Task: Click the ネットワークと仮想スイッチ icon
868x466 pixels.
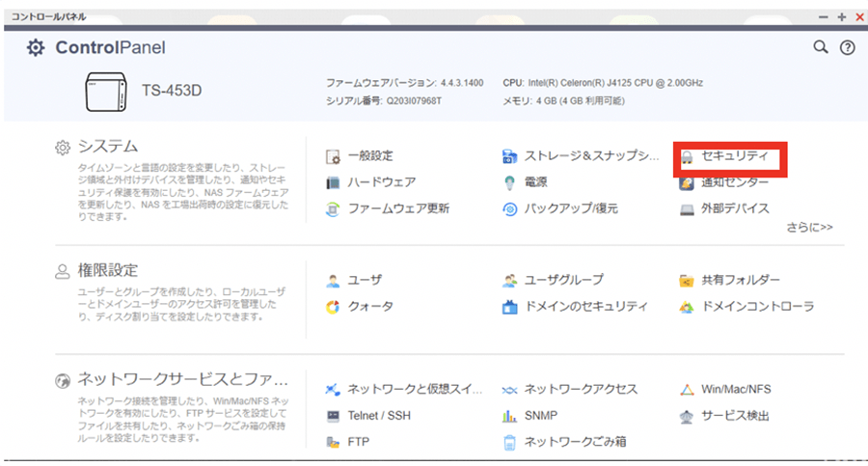Action: pyautogui.click(x=333, y=390)
